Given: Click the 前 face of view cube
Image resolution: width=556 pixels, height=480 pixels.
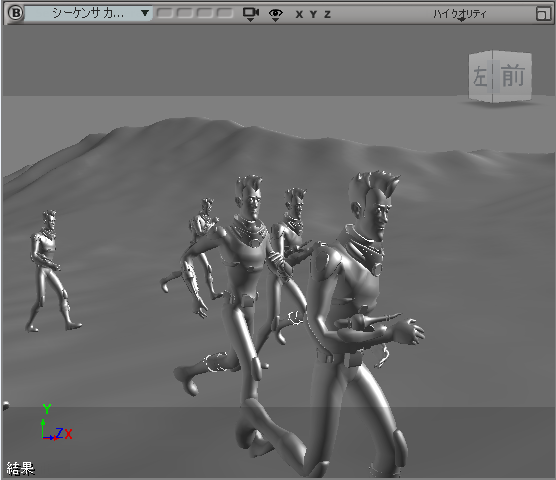Looking at the screenshot, I should click(512, 76).
